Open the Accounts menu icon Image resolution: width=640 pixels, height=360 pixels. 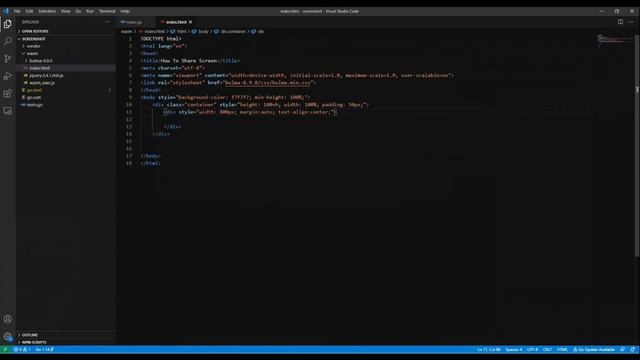pyautogui.click(x=8, y=319)
